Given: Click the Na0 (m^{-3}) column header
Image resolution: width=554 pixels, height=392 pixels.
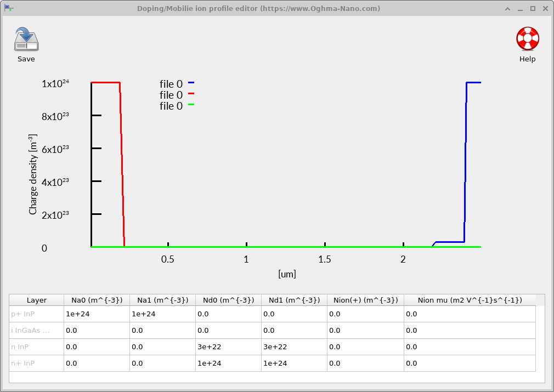Looking at the screenshot, I should point(97,300).
